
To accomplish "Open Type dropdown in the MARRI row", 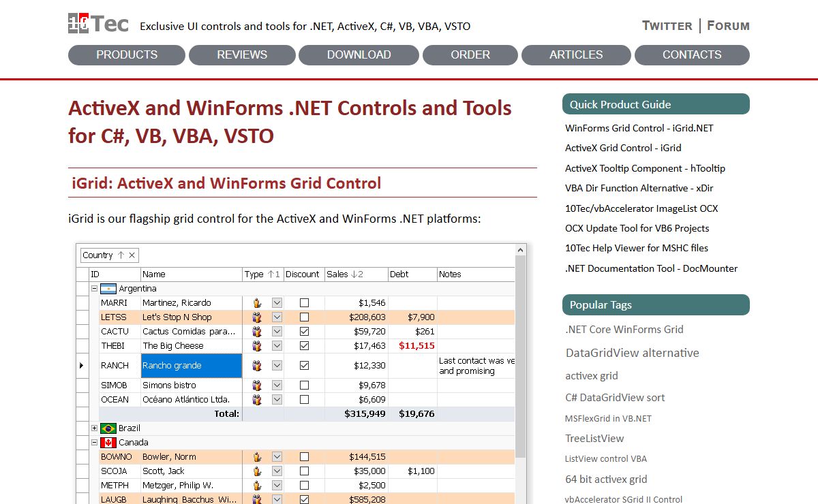I will pyautogui.click(x=277, y=303).
